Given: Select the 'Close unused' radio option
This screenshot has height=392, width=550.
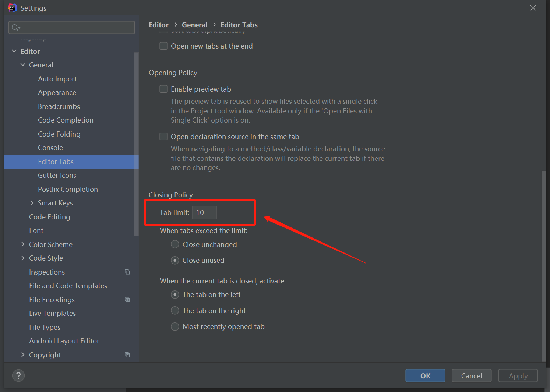Looking at the screenshot, I should [x=175, y=260].
